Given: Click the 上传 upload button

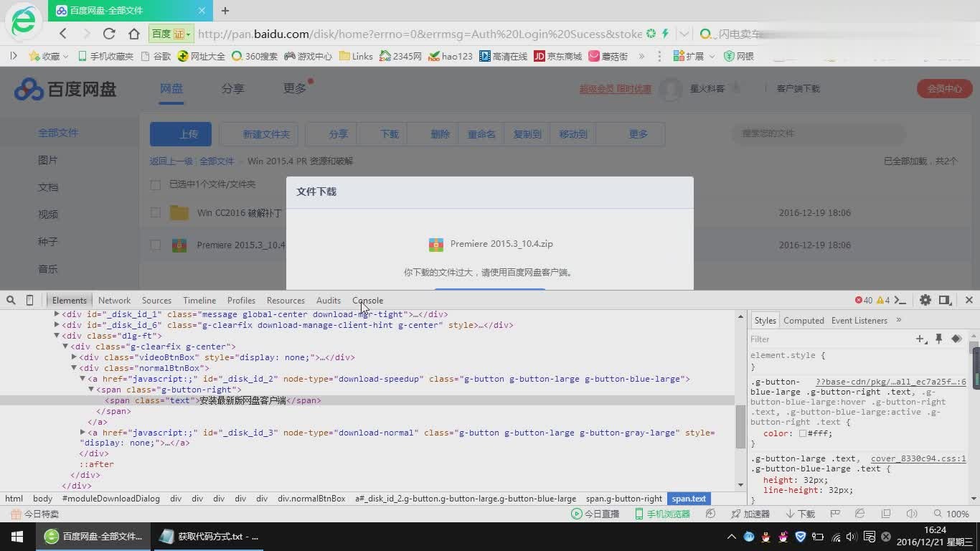Looking at the screenshot, I should (x=181, y=134).
